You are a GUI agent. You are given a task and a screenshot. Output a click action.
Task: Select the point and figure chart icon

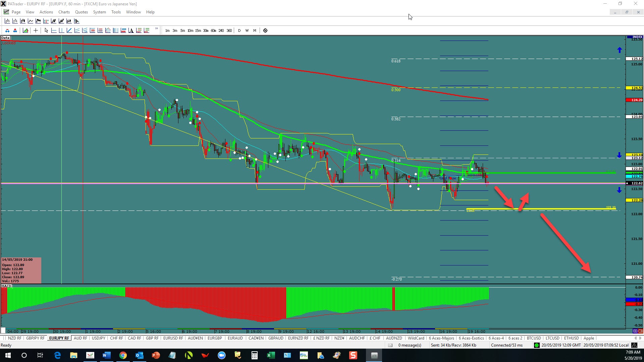pyautogui.click(x=46, y=21)
